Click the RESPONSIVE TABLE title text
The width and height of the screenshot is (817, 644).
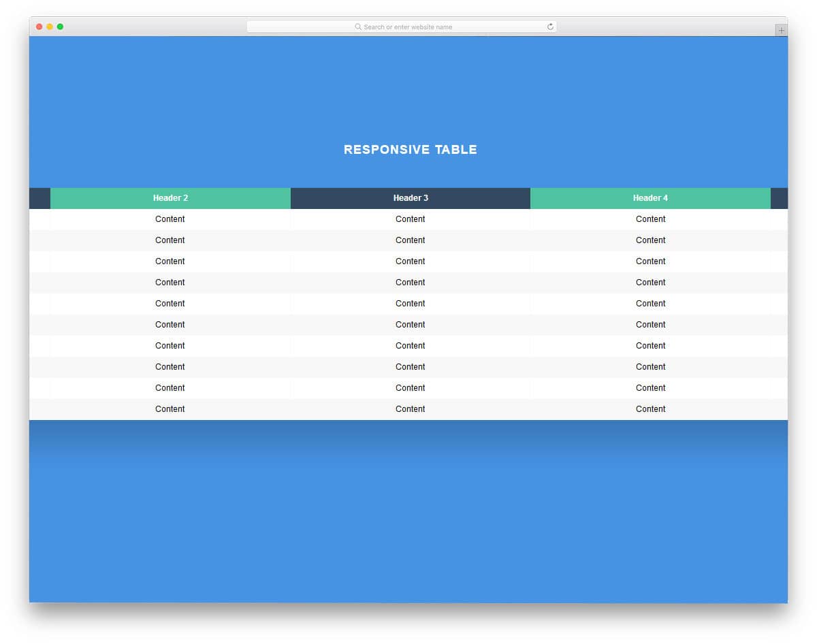pyautogui.click(x=410, y=149)
